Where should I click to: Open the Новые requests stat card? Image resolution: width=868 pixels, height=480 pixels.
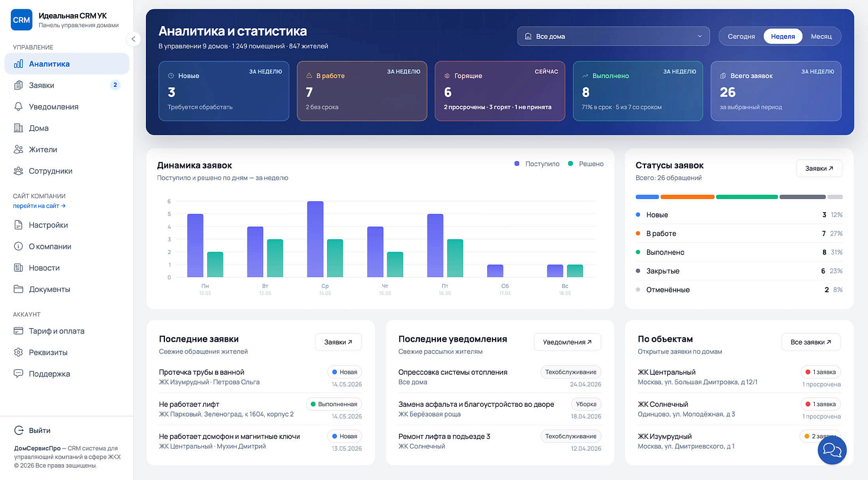(224, 91)
